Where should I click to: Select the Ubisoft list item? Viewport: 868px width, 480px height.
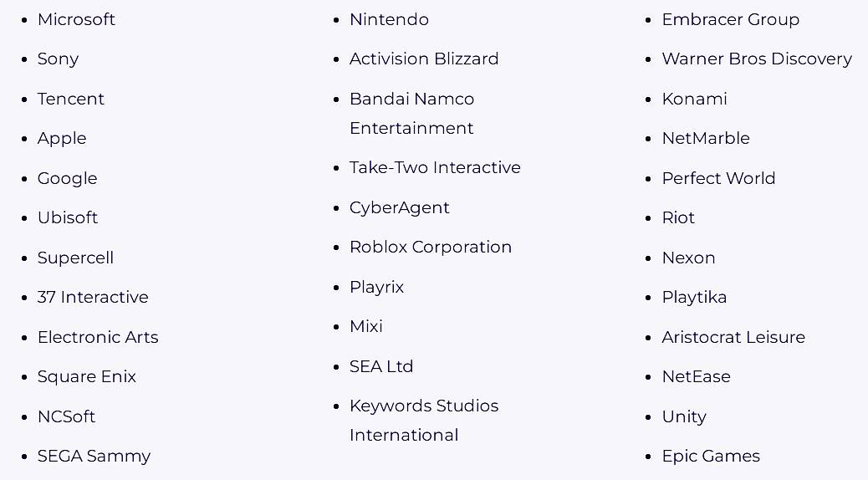point(68,217)
